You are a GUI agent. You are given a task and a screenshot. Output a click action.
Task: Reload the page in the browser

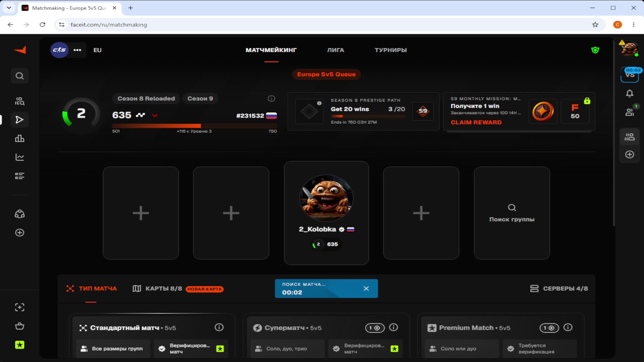coord(43,25)
